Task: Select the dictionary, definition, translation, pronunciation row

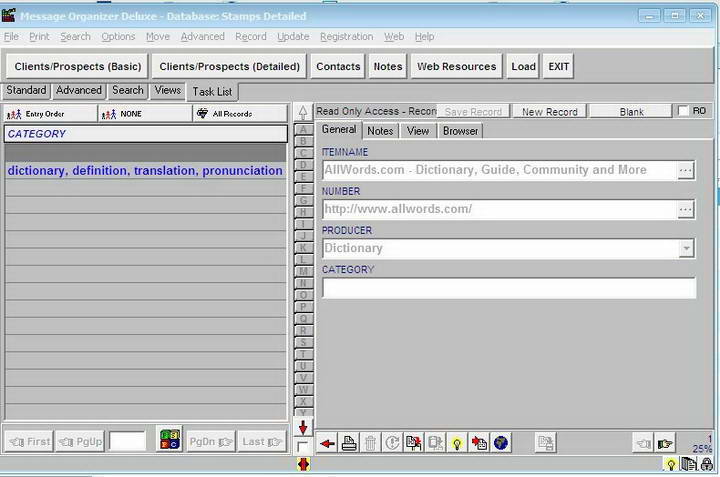Action: click(x=145, y=170)
